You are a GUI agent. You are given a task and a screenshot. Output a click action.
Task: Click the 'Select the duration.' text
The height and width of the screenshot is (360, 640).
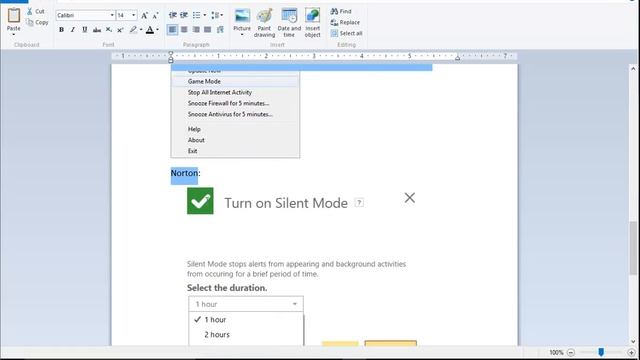227,288
